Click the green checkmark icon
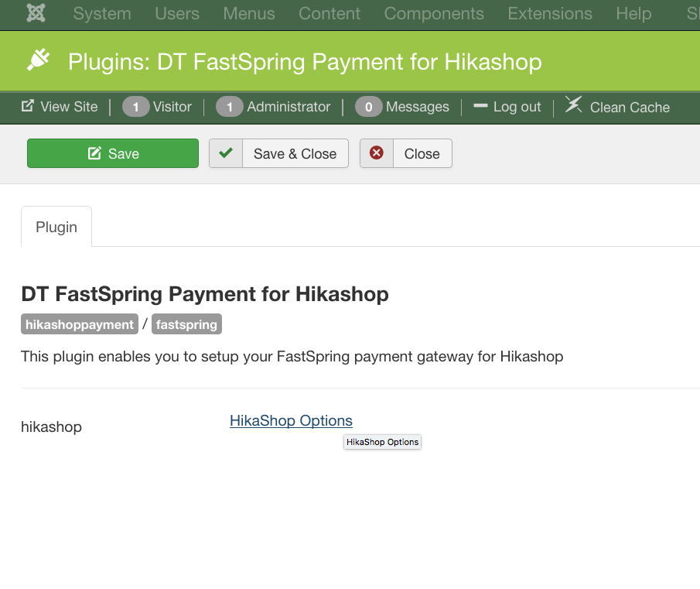Screen dimensions: 700x589 (x=226, y=152)
